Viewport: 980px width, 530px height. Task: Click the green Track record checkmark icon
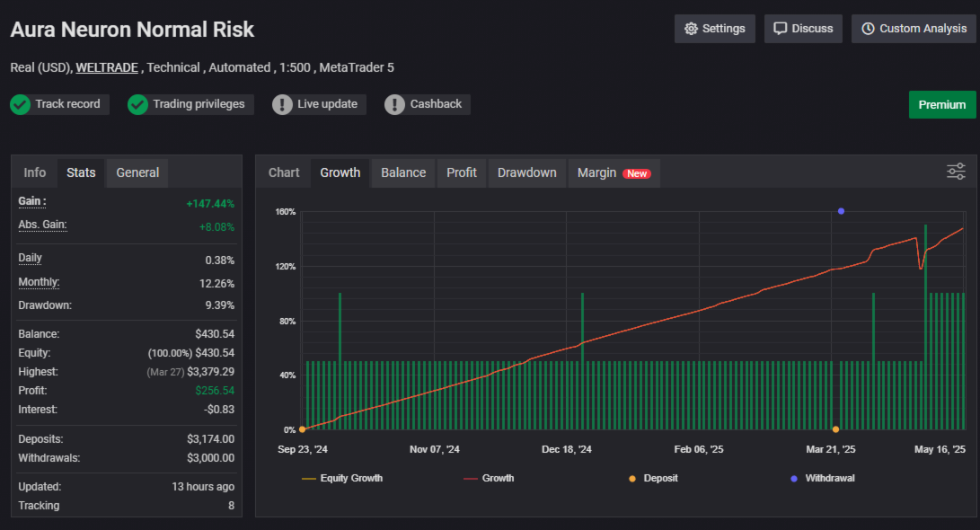coord(20,104)
